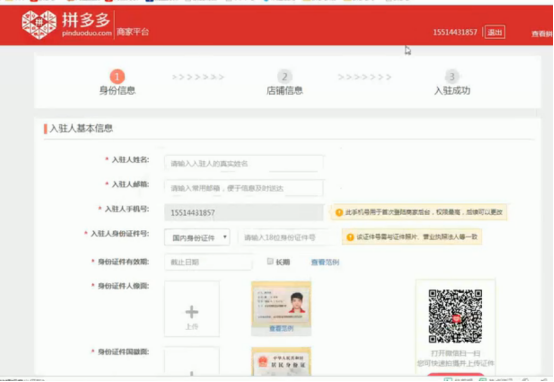This screenshot has height=382, width=554.
Task: Focus the 18-digit ID number input
Action: pyautogui.click(x=285, y=237)
